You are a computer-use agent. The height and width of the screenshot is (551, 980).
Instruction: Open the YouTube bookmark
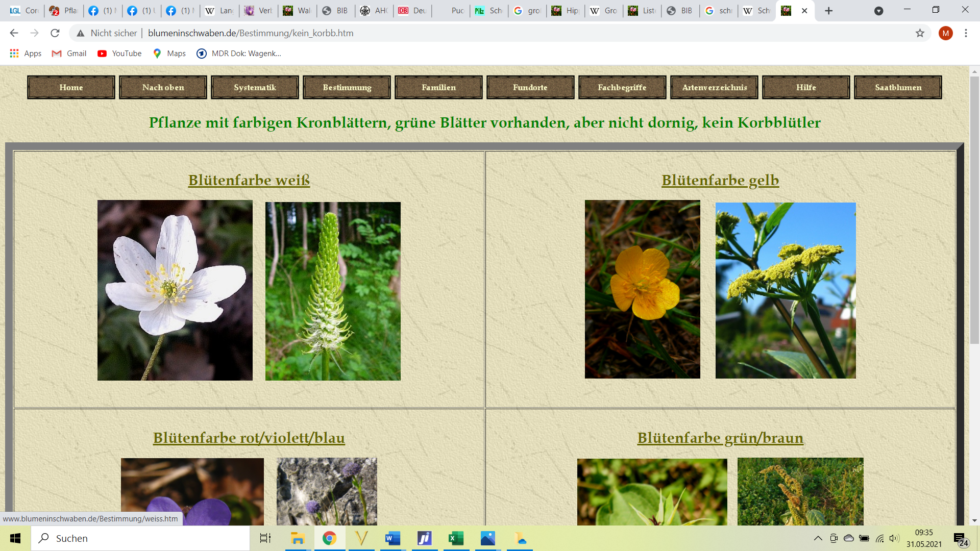tap(119, 54)
